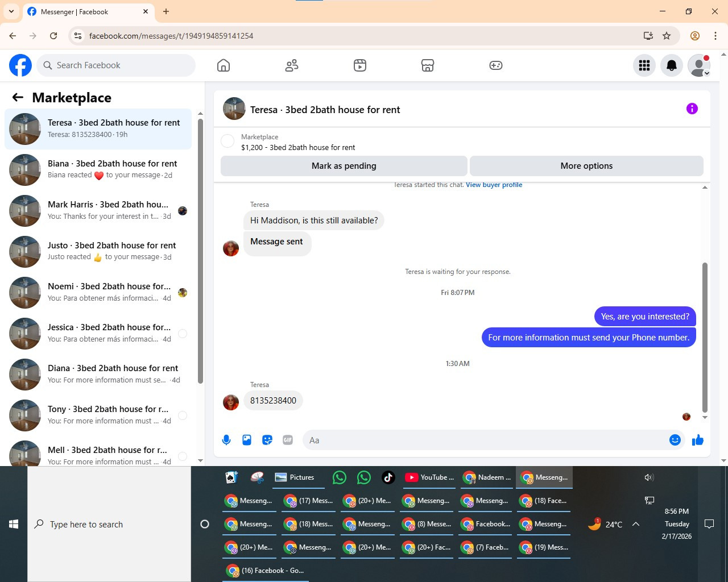The height and width of the screenshot is (582, 728).
Task: Open the (16) Facebook - Go... taskbar window
Action: coord(266,571)
